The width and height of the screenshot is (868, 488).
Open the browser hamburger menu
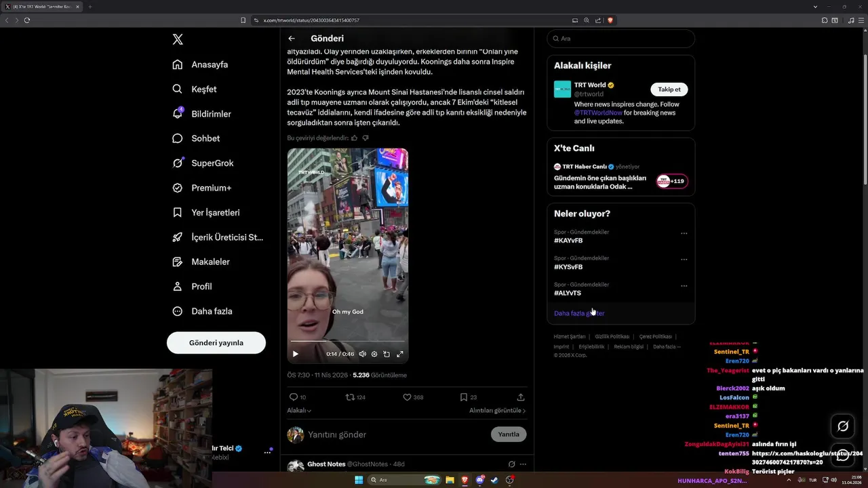tap(861, 20)
